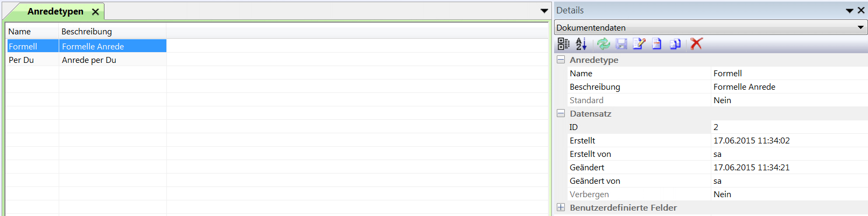
Task: Expand Benutzerdefinierte Felder section
Action: [561, 207]
